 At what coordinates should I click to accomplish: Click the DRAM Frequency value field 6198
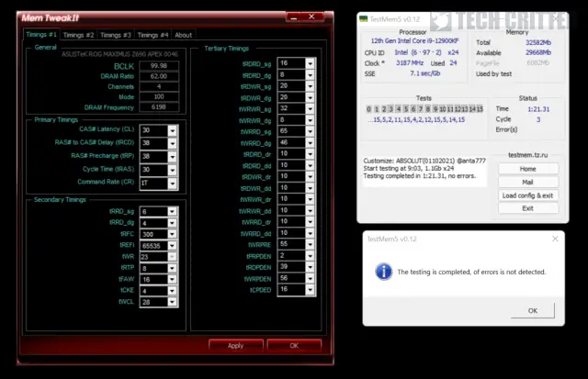(x=159, y=107)
